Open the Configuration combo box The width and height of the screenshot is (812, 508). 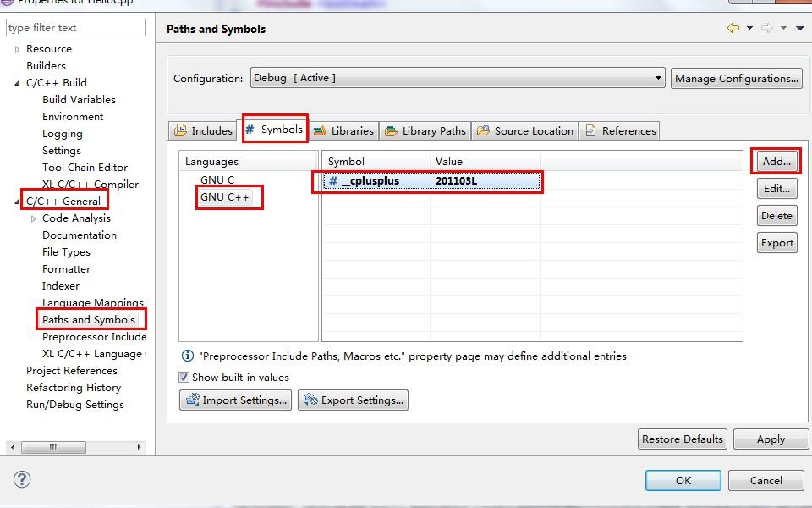(458, 78)
